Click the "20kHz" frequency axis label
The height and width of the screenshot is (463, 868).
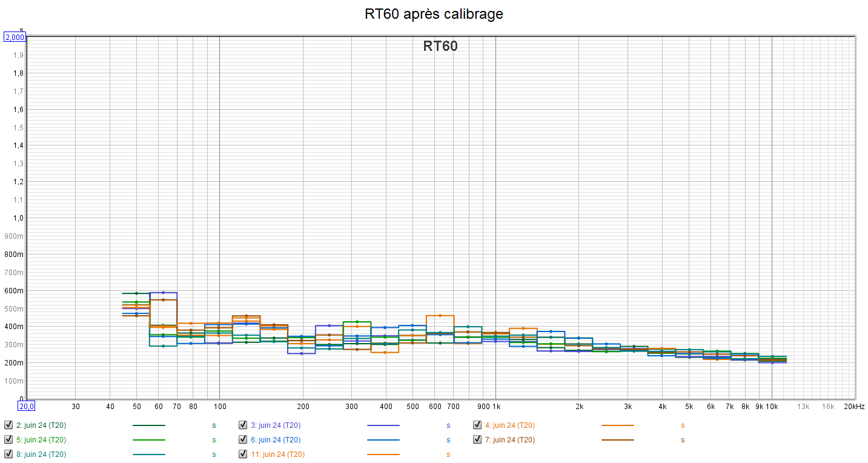pyautogui.click(x=854, y=407)
